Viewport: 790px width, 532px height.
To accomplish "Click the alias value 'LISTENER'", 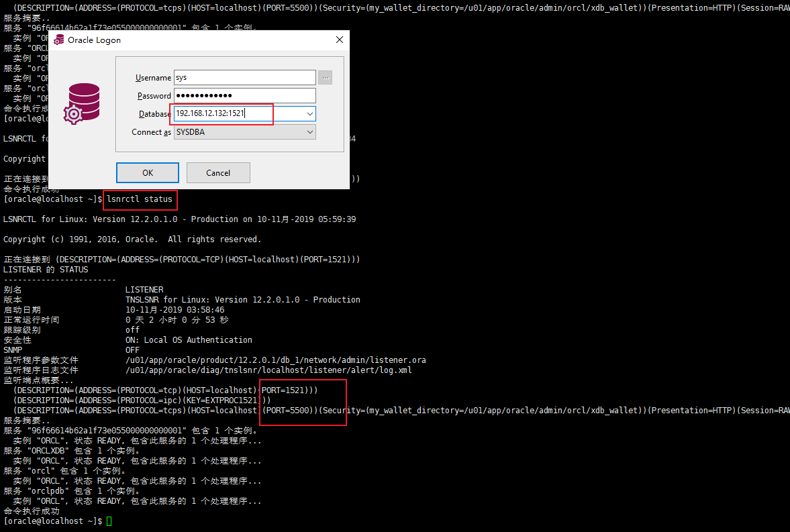I will coord(144,290).
